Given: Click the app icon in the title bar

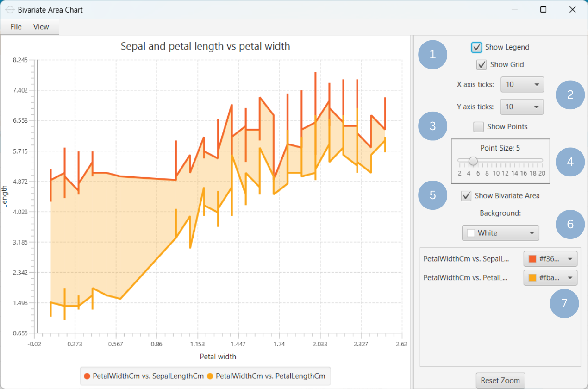Looking at the screenshot, I should click(x=9, y=10).
